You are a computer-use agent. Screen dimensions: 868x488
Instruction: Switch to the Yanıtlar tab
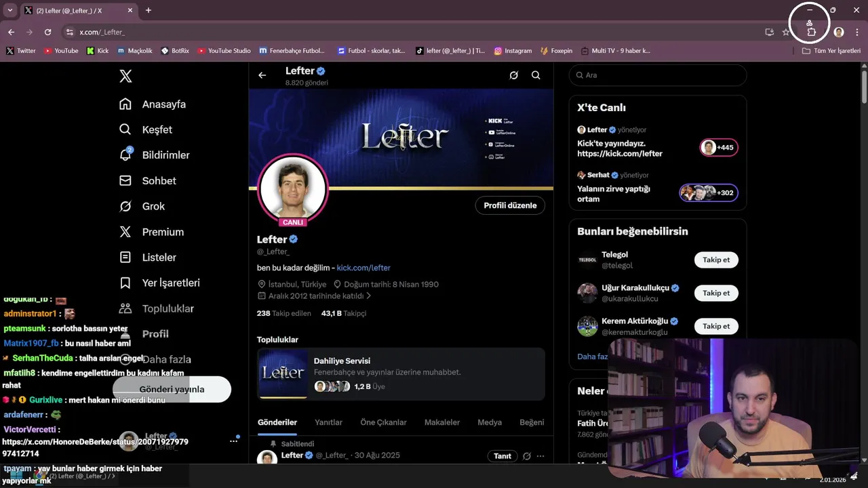(x=328, y=422)
